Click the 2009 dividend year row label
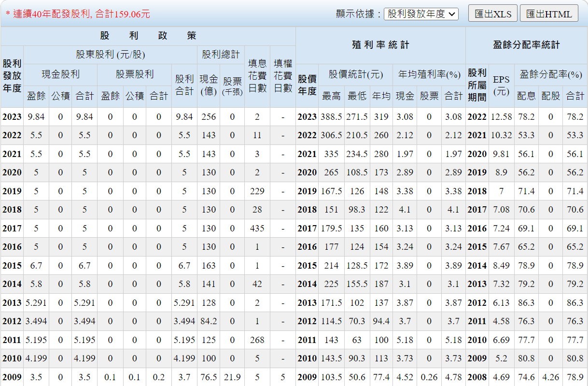The image size is (588, 386). 12,377
